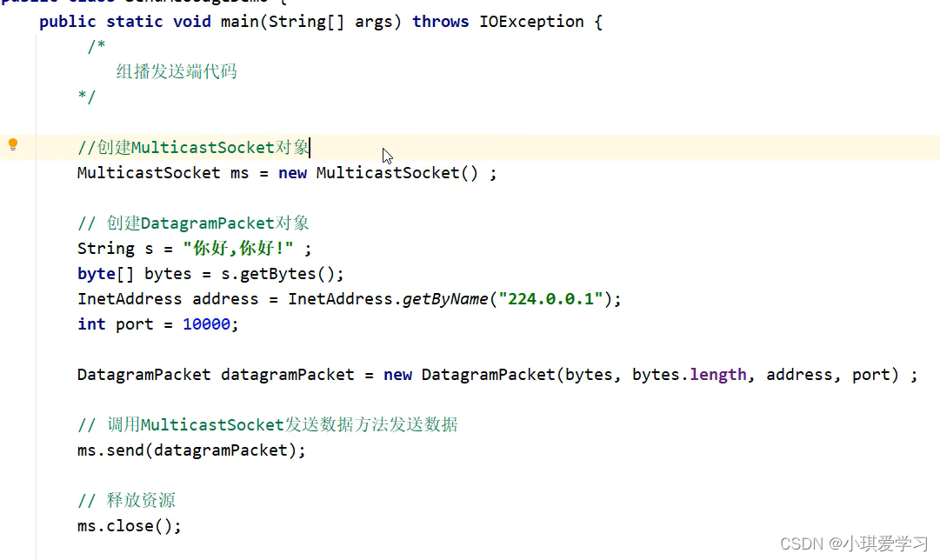Click 'public static void' in main declaration
The width and height of the screenshot is (940, 560).
click(124, 22)
